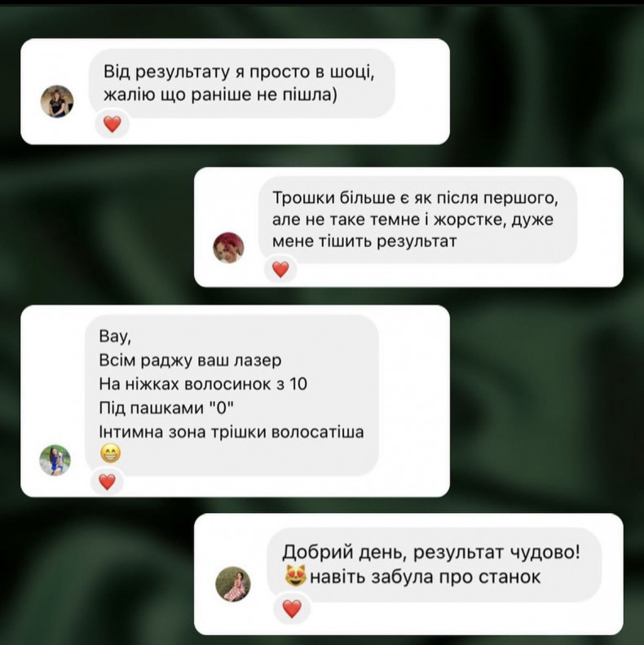Open avatar of first reviewer at top left
The height and width of the screenshot is (645, 644).
point(57,101)
